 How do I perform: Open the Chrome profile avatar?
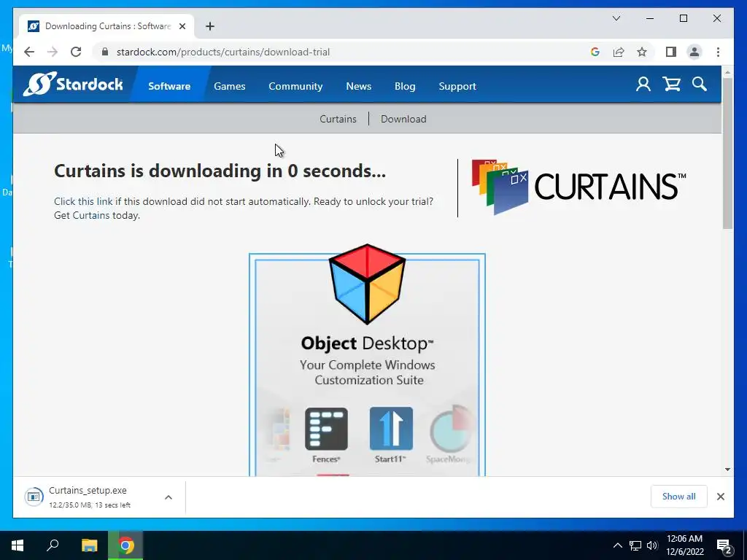[x=694, y=52]
